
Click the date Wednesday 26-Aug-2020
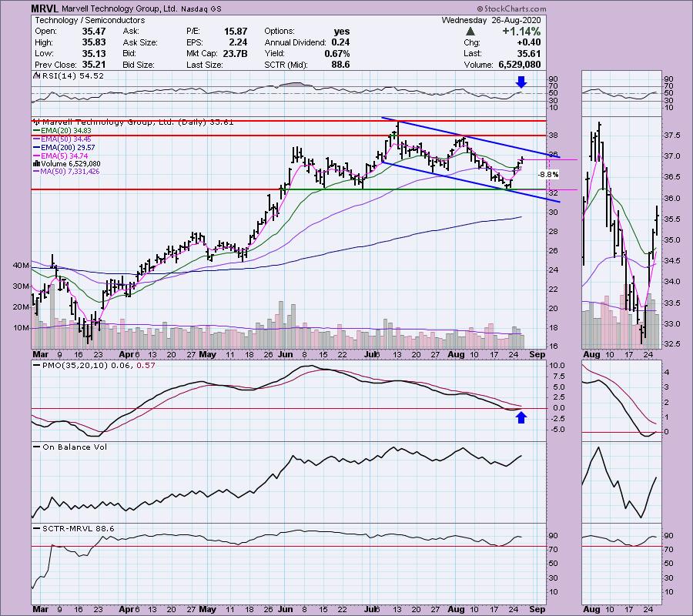pyautogui.click(x=490, y=20)
